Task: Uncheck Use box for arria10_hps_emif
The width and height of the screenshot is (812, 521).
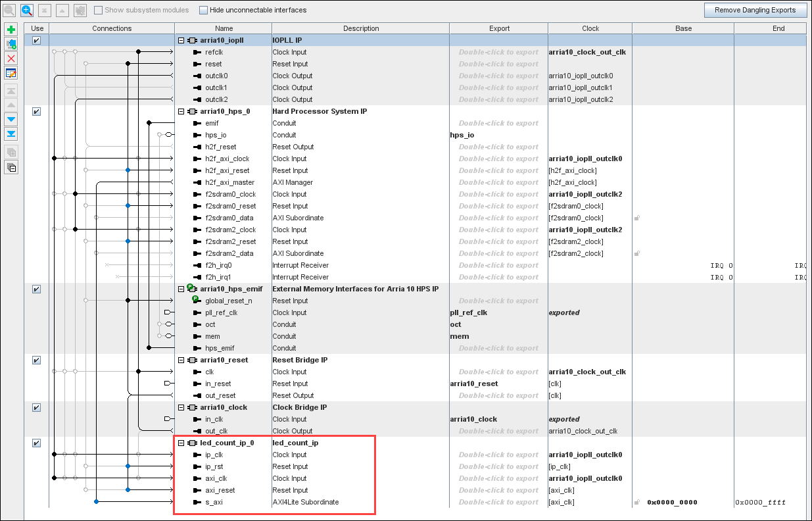Action: [x=36, y=289]
